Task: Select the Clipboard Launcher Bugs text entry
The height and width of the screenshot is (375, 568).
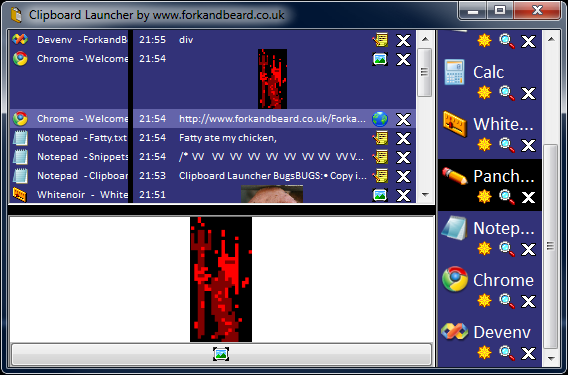Action: coord(213,176)
